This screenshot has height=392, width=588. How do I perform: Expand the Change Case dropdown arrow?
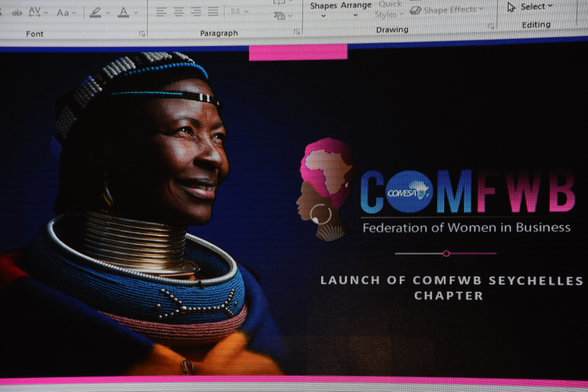pos(74,13)
